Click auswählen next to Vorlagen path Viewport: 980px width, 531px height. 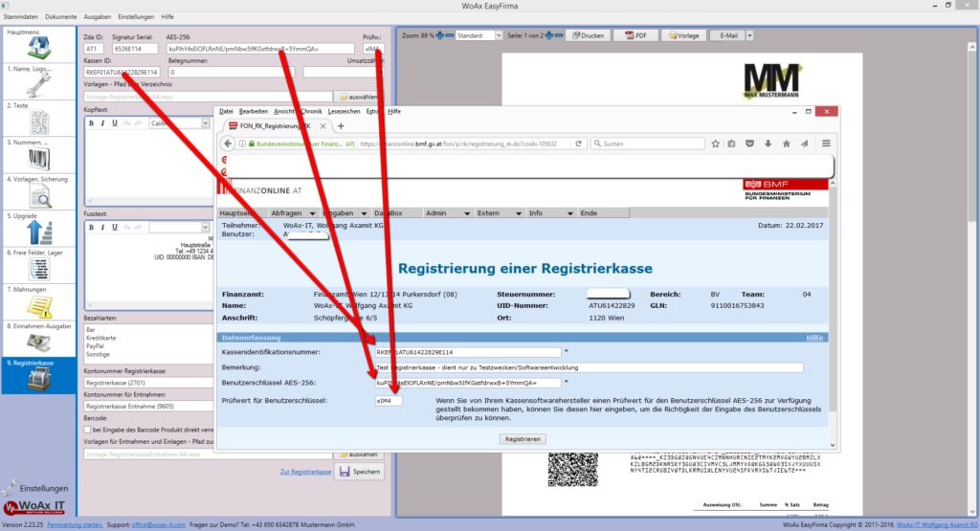(x=359, y=97)
